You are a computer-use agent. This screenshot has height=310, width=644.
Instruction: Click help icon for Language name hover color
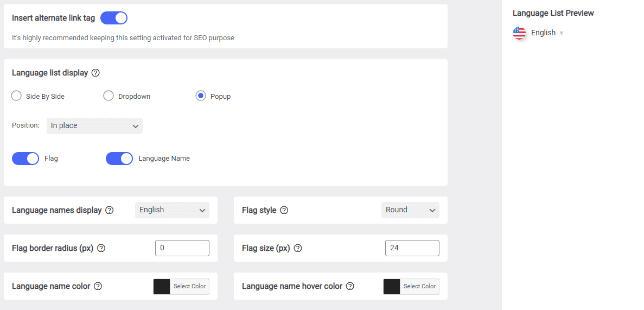click(350, 286)
